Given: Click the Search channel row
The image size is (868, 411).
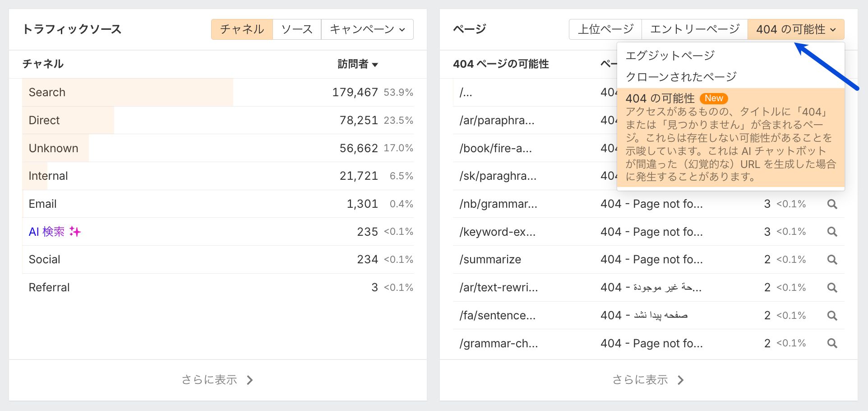Looking at the screenshot, I should [47, 93].
